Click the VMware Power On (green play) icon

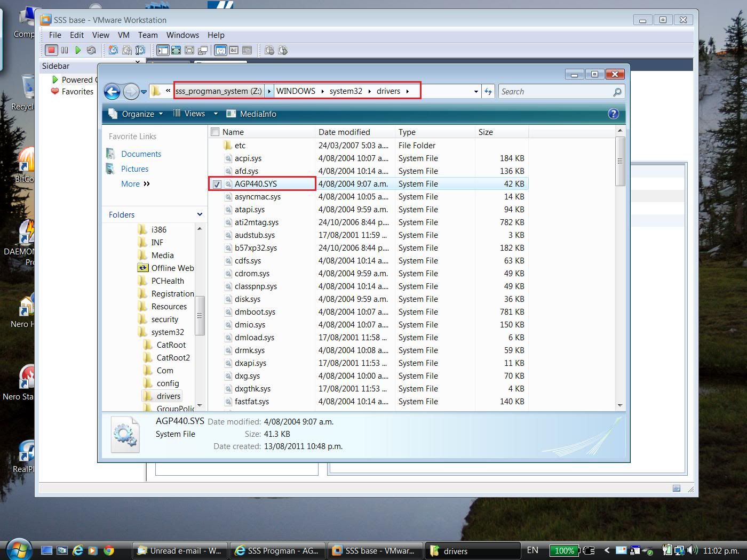(x=78, y=50)
